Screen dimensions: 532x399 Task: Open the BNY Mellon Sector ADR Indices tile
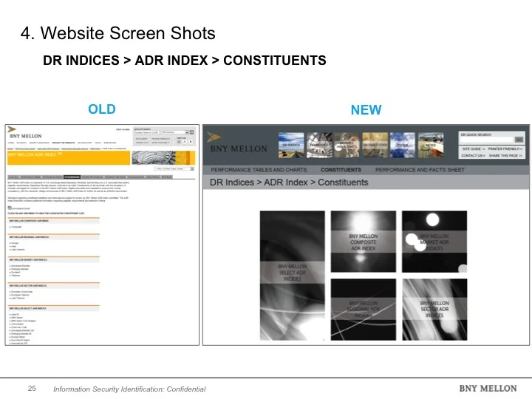(x=434, y=310)
